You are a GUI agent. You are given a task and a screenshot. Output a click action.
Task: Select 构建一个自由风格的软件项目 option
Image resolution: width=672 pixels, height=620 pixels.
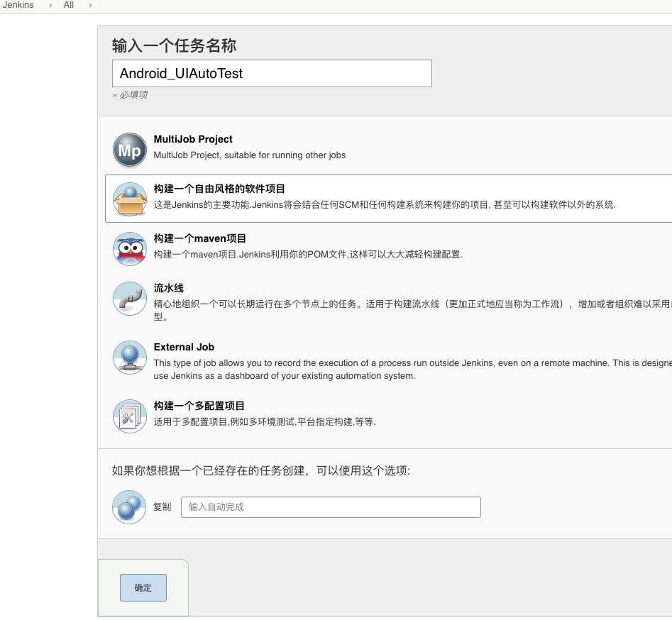point(219,189)
